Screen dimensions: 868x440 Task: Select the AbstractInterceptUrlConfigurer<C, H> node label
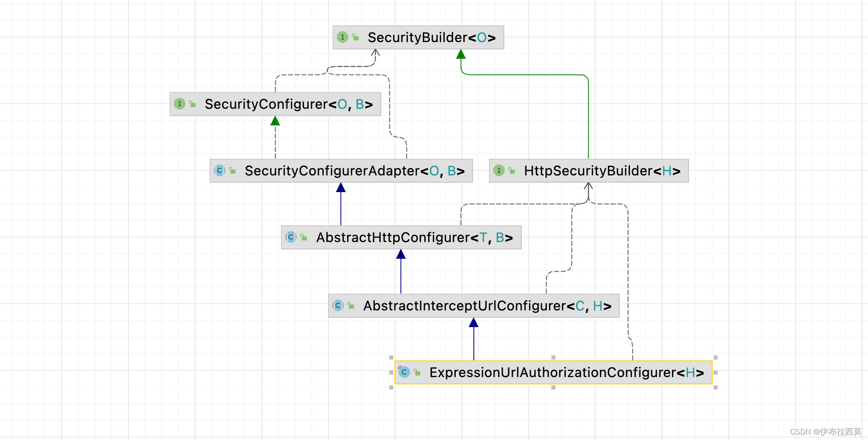pyautogui.click(x=487, y=306)
